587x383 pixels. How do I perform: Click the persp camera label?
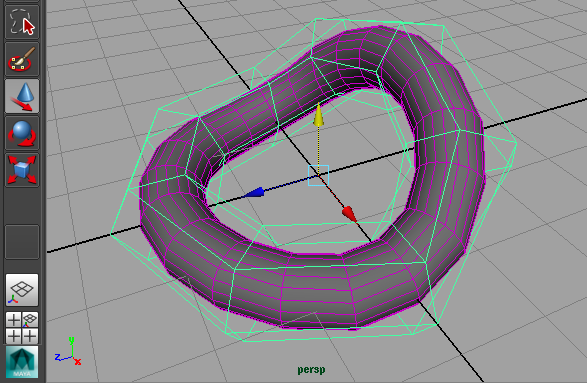311,370
